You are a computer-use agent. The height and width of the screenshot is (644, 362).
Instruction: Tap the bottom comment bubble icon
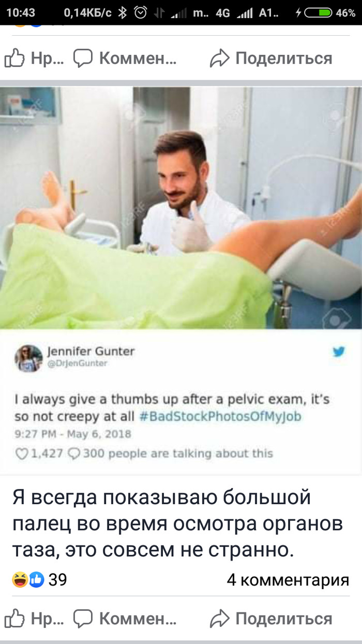tap(83, 619)
